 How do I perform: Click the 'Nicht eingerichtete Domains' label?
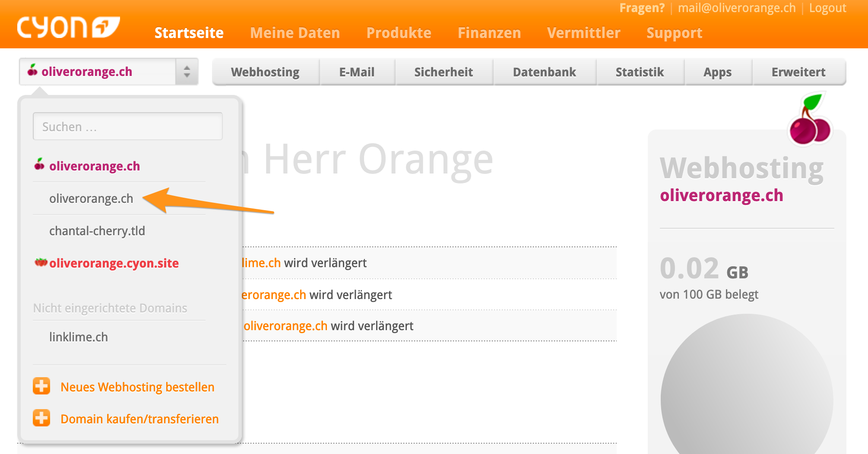(110, 308)
